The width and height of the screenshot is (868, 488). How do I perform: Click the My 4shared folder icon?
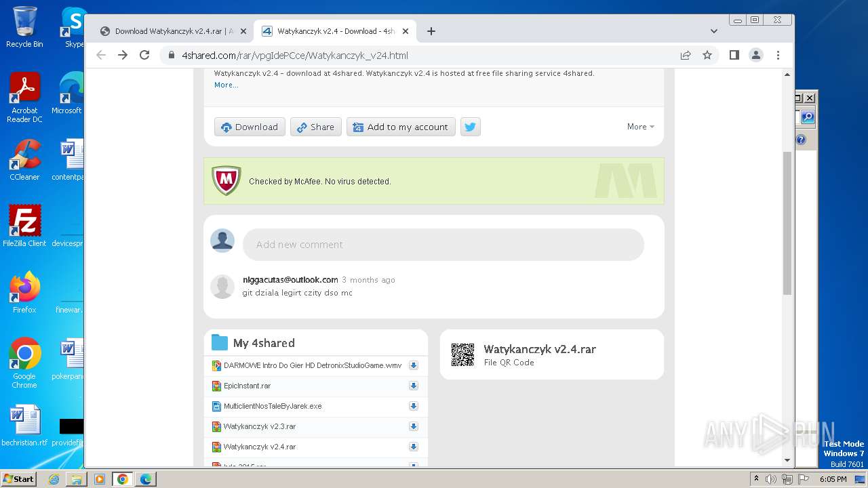click(220, 342)
